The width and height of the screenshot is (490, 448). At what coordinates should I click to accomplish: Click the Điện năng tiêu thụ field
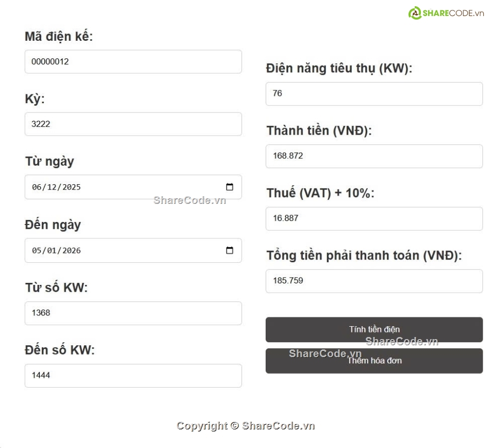pos(374,94)
